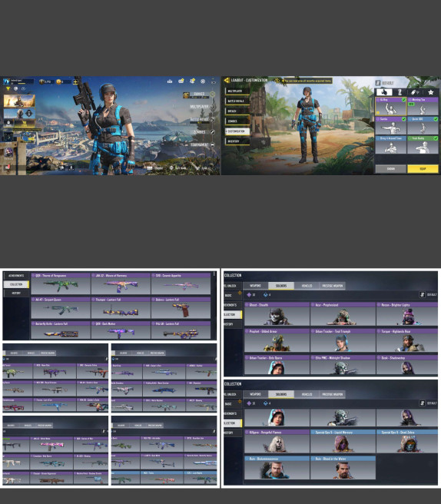This screenshot has height=504, width=441.
Task: Open the Loadout icon at lobby bottom
Action: click(x=150, y=167)
